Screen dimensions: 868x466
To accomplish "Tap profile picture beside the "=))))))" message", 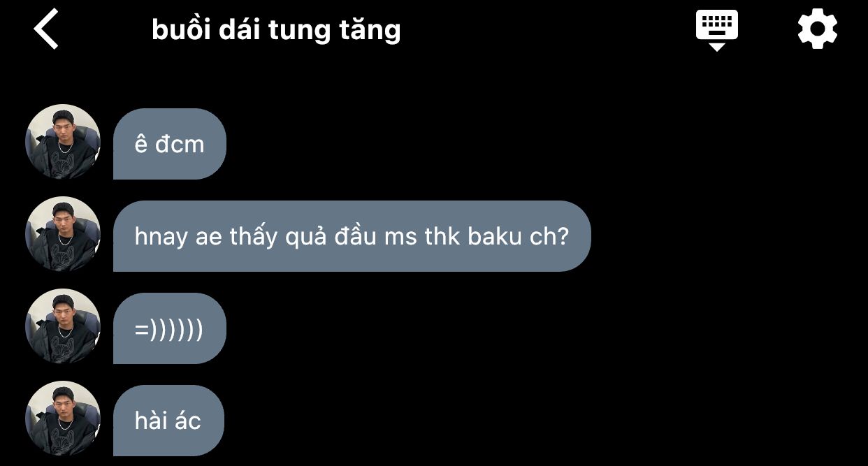I will click(63, 326).
